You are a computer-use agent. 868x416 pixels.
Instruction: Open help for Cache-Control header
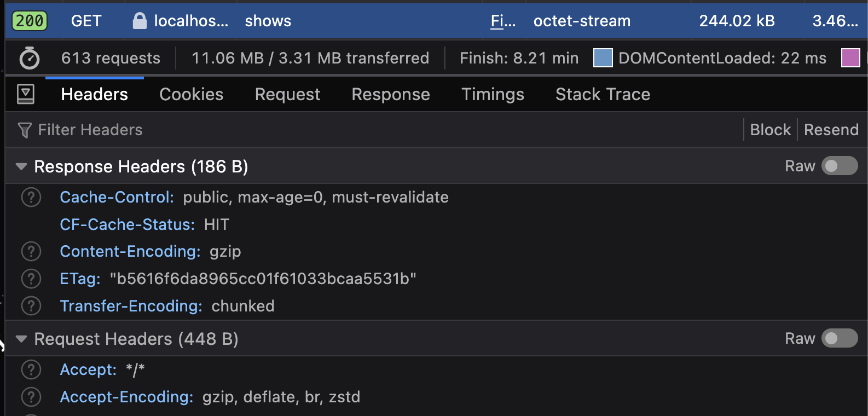pos(31,197)
